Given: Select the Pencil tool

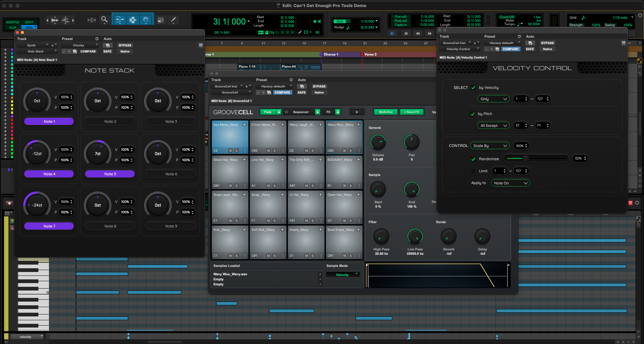Looking at the screenshot, I should 173,20.
